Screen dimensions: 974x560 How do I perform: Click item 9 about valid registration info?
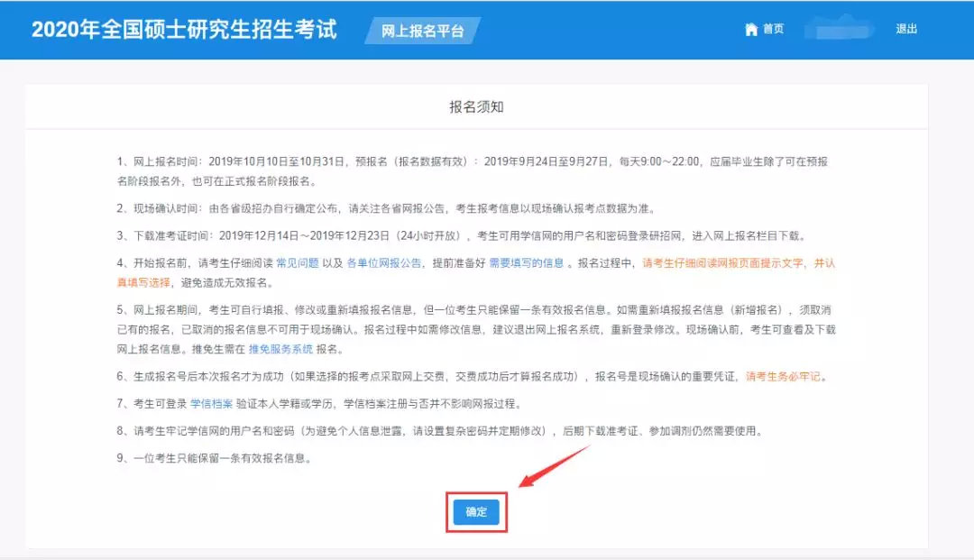(x=270, y=458)
